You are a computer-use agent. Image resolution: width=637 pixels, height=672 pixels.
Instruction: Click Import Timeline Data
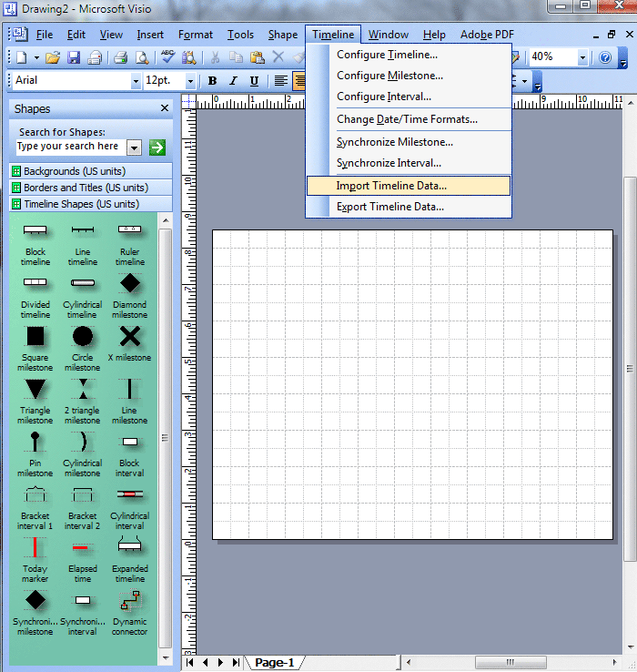[409, 186]
